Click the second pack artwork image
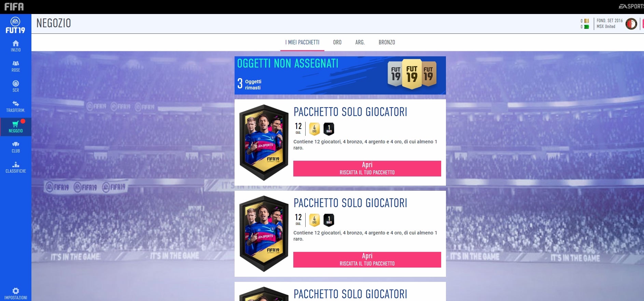The height and width of the screenshot is (301, 644). 264,234
